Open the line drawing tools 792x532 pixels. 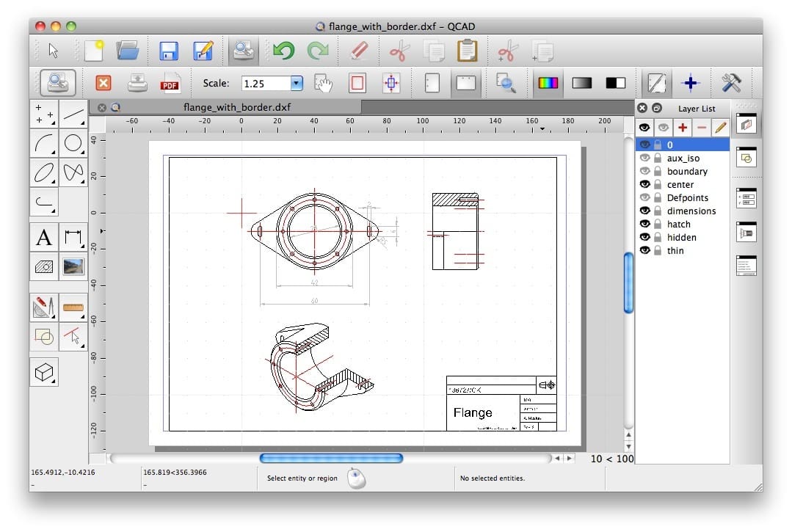[x=73, y=114]
